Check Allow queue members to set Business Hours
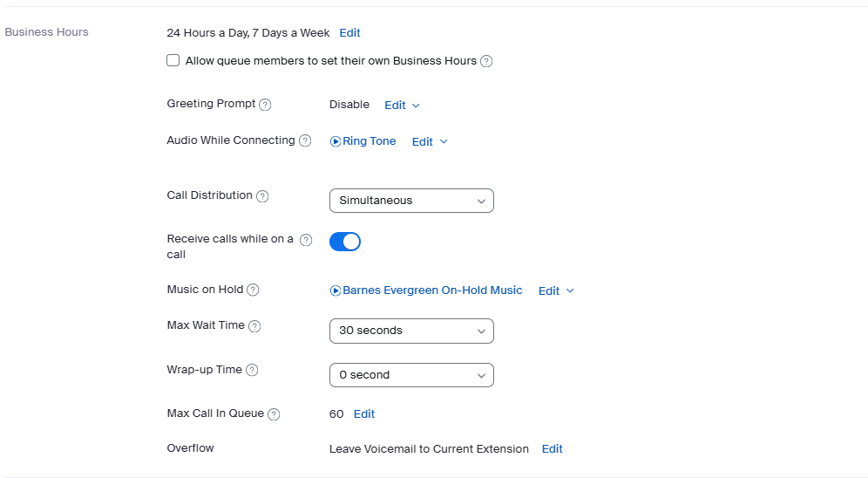Image resolution: width=868 pixels, height=478 pixels. coord(173,61)
